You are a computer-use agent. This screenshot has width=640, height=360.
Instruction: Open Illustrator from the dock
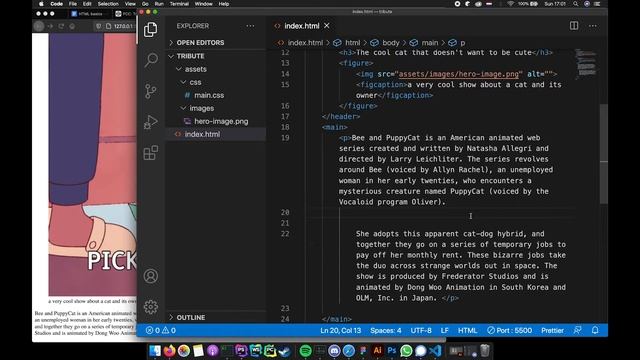tap(378, 351)
